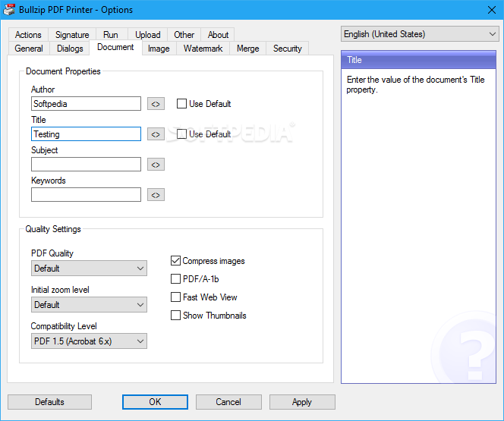Switch to the Other tab
Image resolution: width=504 pixels, height=421 pixels.
[184, 35]
